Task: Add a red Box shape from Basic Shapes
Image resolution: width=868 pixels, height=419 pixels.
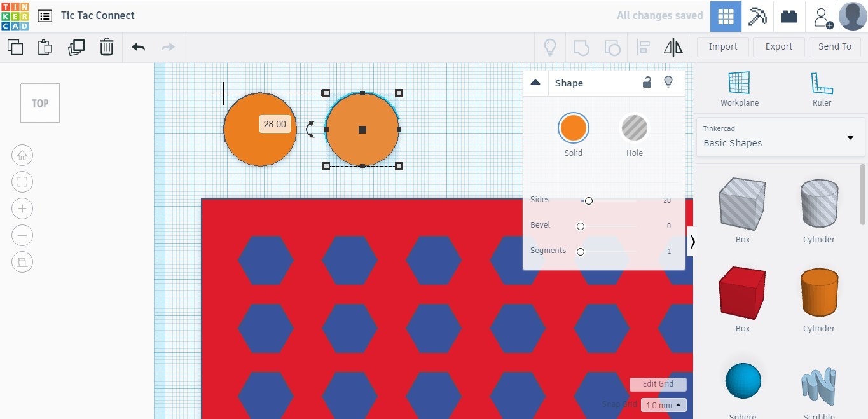Action: coord(742,292)
